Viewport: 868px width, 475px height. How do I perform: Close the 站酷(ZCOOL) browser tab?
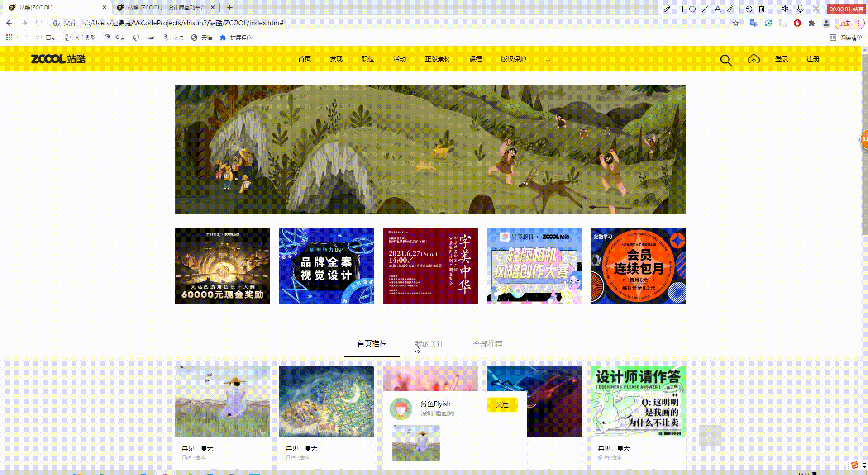click(x=105, y=8)
